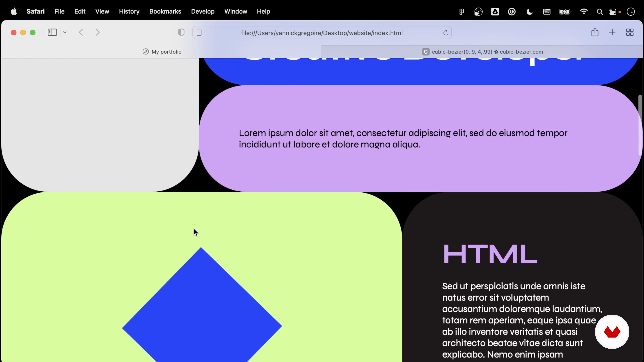Click the compass favicon on My portfolio tab
This screenshot has width=644, height=362.
click(146, 52)
